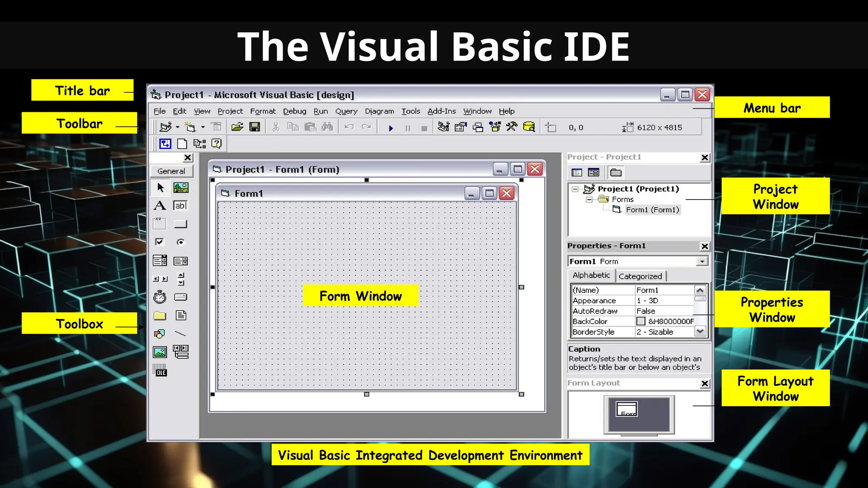Open the Object Browser from the toolbar
868x488 pixels.
495,127
